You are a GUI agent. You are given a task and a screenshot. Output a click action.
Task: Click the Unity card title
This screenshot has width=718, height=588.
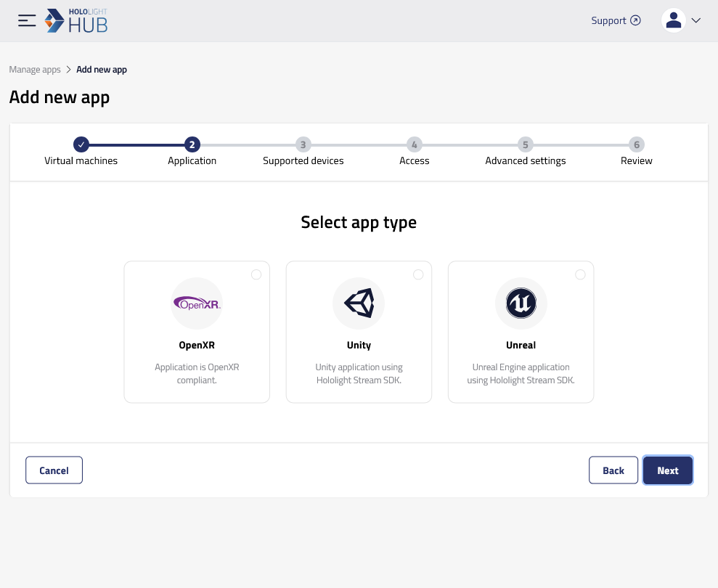point(359,346)
